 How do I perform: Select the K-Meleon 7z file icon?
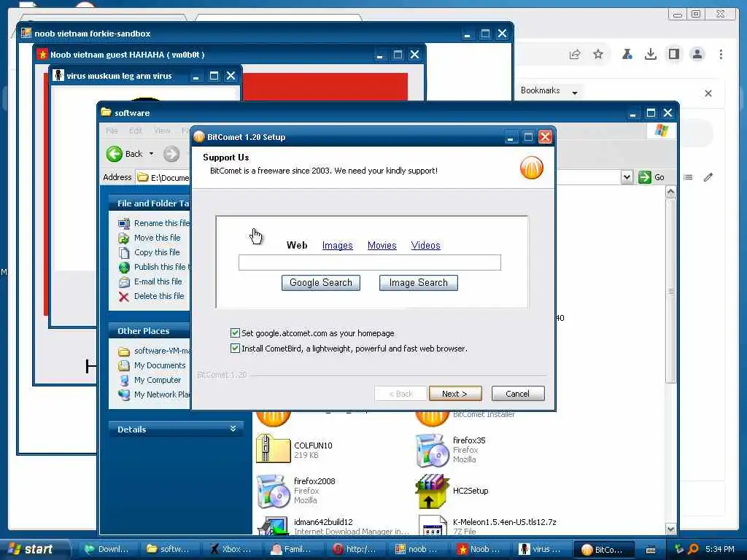[432, 526]
